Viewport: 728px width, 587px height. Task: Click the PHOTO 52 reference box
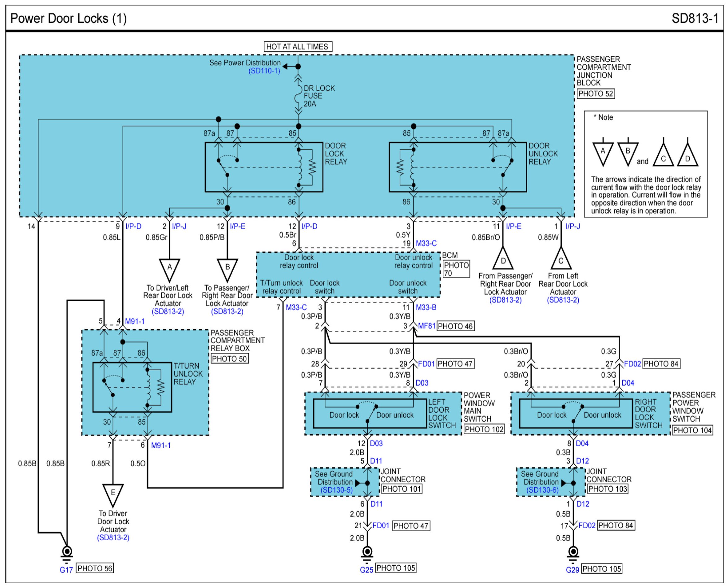pos(595,94)
